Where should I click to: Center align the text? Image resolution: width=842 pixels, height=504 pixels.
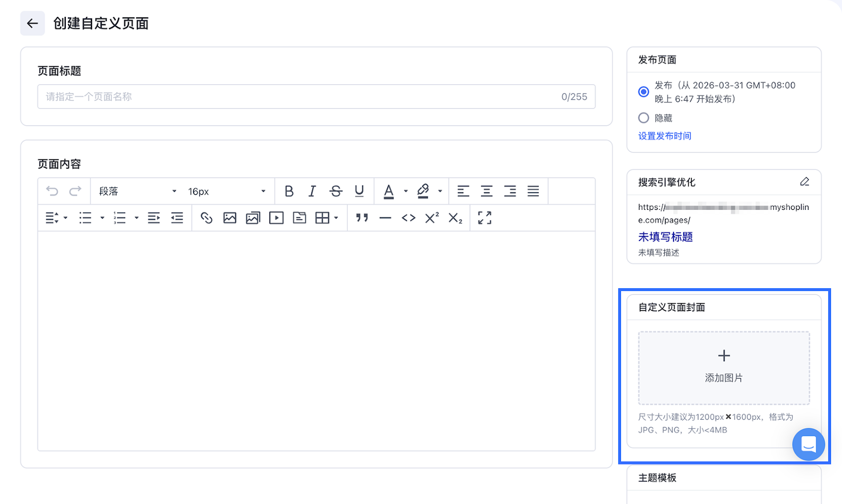[487, 191]
